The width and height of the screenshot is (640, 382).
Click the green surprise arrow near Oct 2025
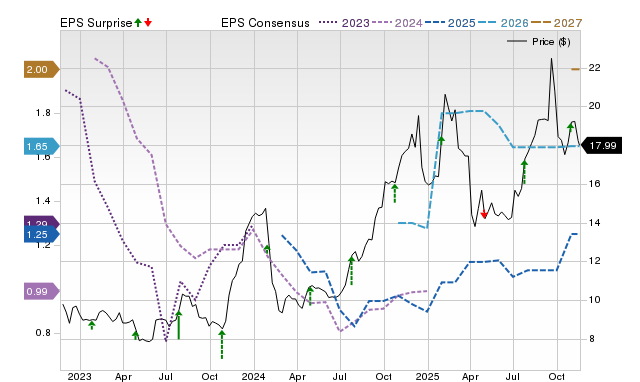[571, 127]
